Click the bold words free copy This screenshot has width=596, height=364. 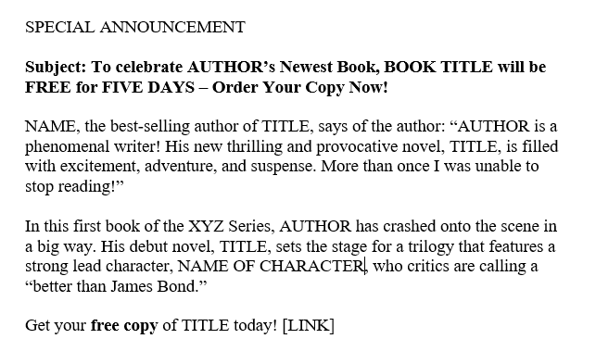[x=124, y=326]
